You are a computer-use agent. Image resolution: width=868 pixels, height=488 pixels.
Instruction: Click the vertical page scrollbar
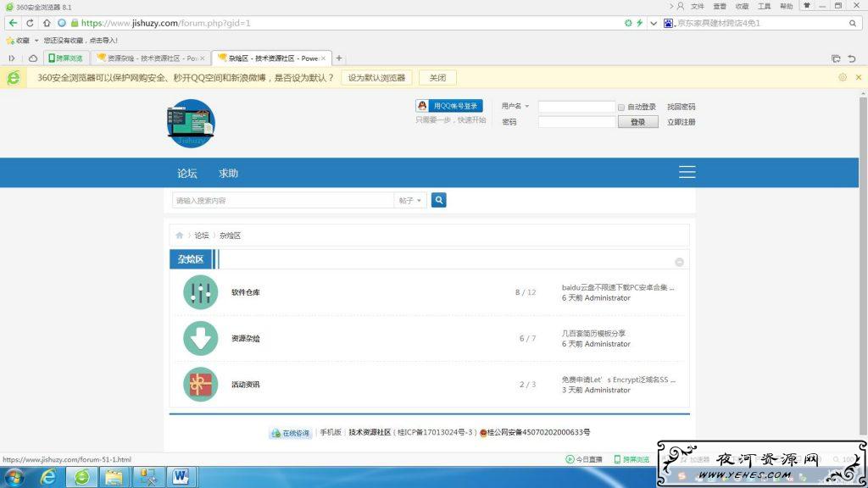(862, 265)
